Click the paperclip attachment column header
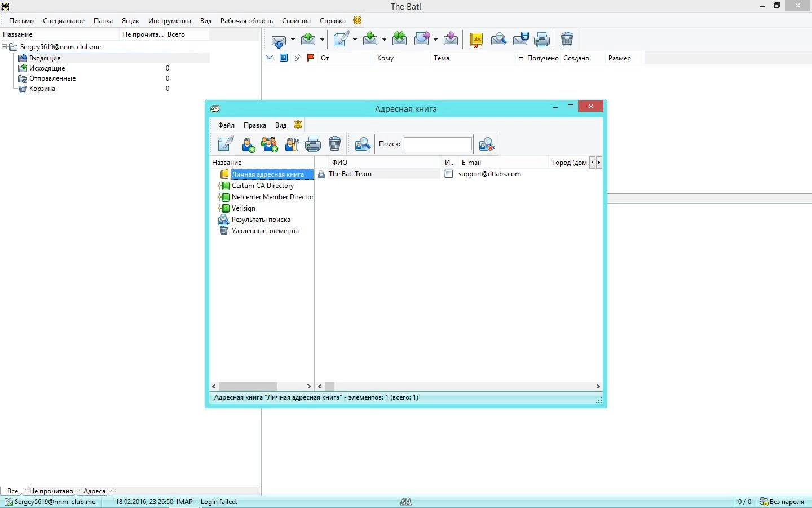Image resolution: width=812 pixels, height=508 pixels. coord(297,58)
